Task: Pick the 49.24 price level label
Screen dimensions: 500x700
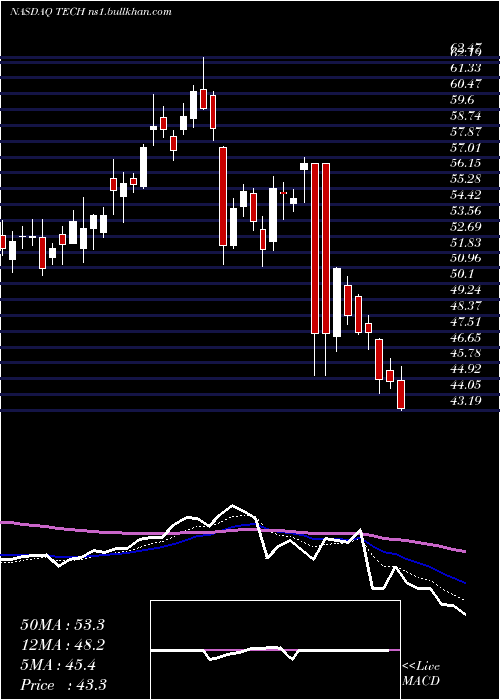Action: [466, 290]
